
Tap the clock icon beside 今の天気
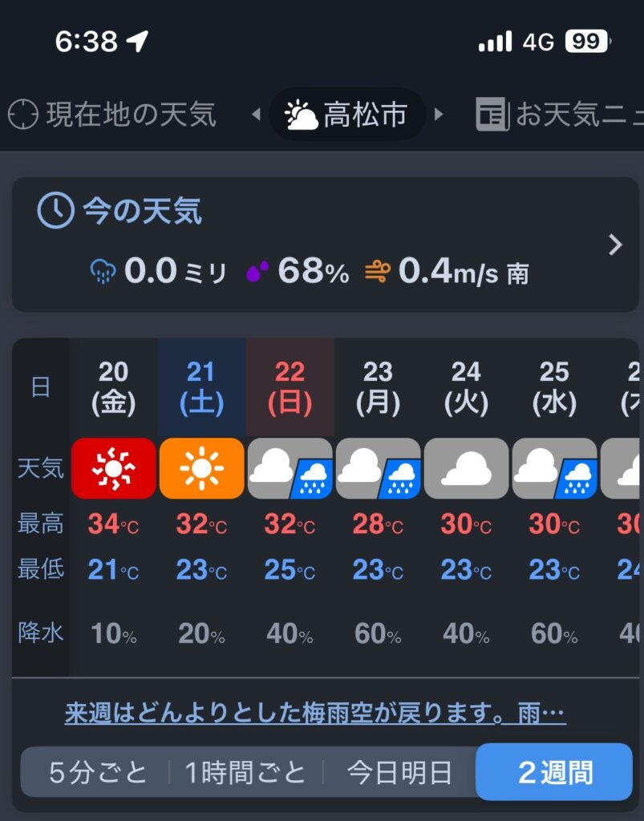pos(55,210)
